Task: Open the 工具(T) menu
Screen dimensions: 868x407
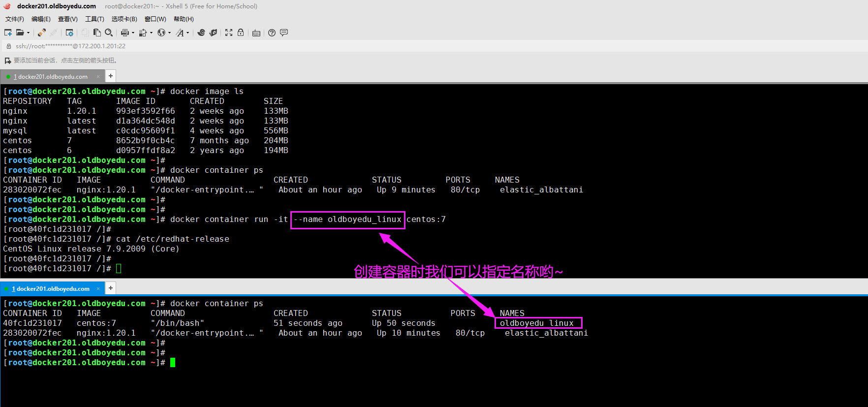Action: 94,19
